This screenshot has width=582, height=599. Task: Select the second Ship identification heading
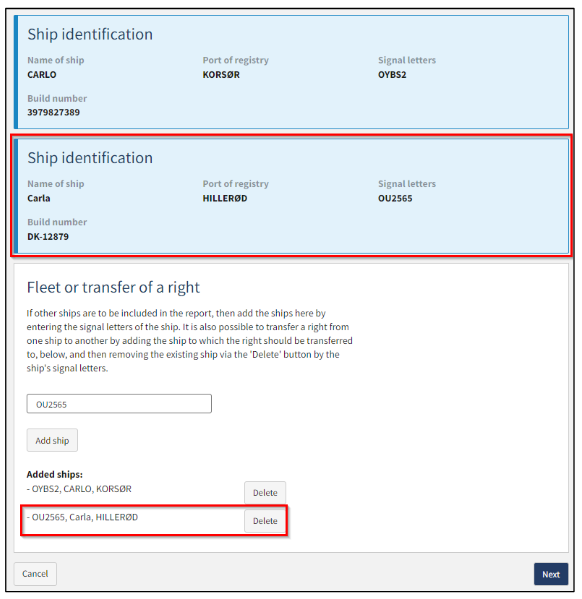coord(90,158)
